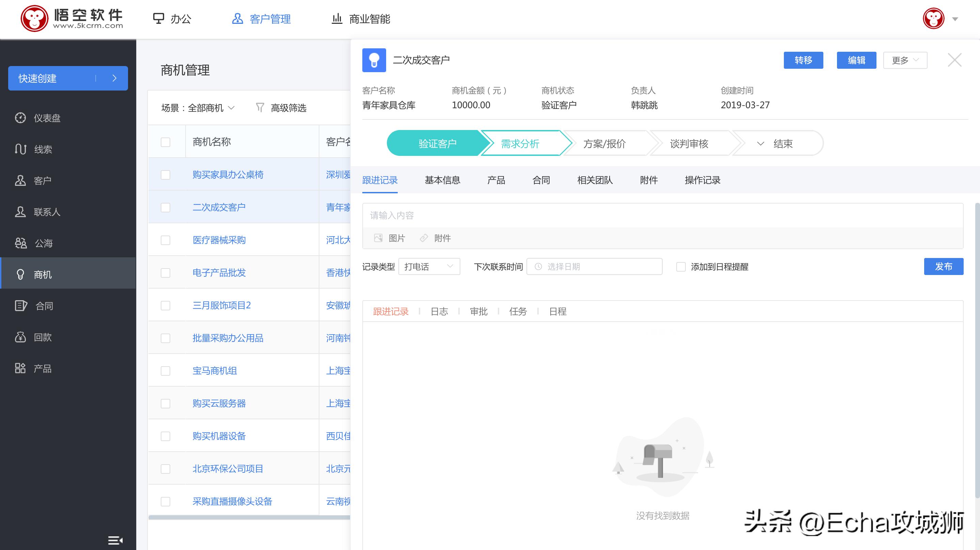
Task: Open the 公海 module
Action: [43, 243]
